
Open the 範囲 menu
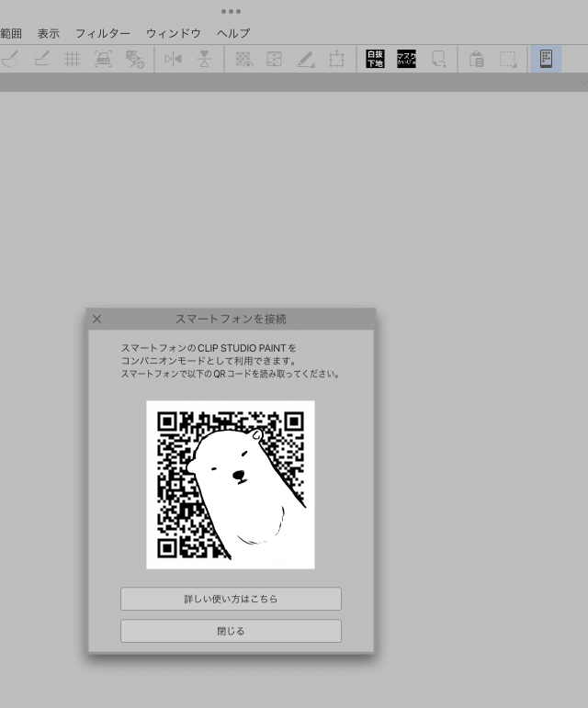11,33
